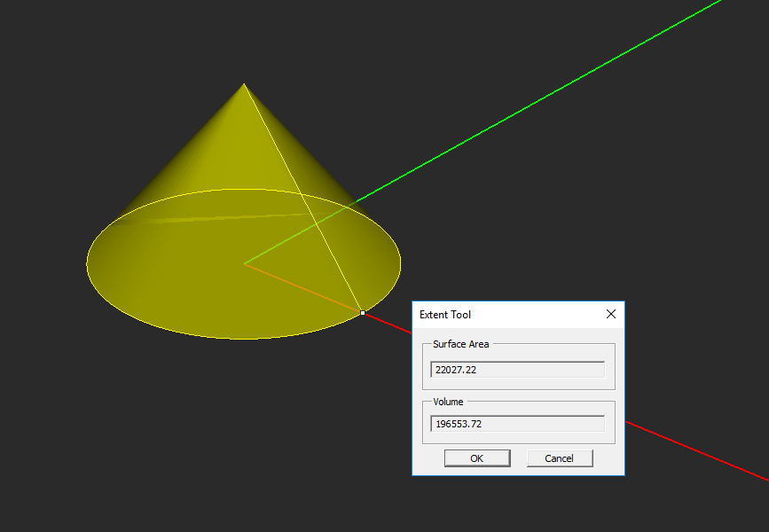Click the Extent Tool title text
The height and width of the screenshot is (532, 769).
[x=445, y=315]
